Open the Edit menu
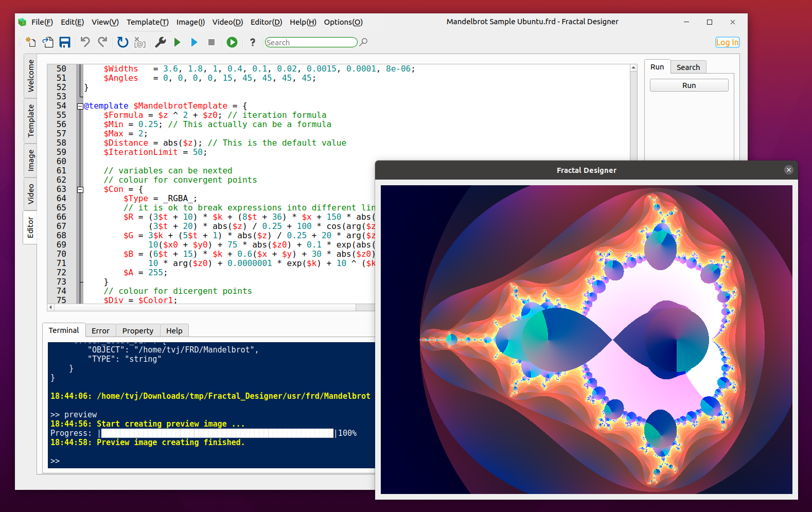 [72, 22]
